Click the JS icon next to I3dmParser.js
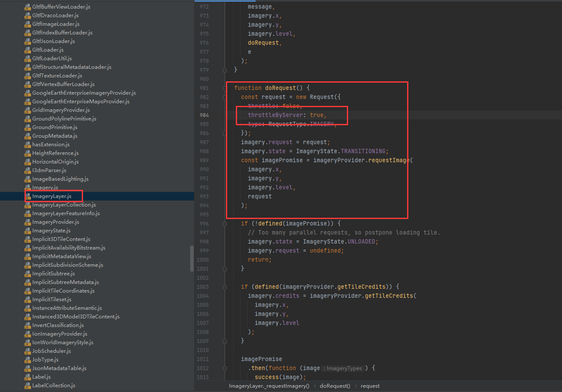 (28, 171)
